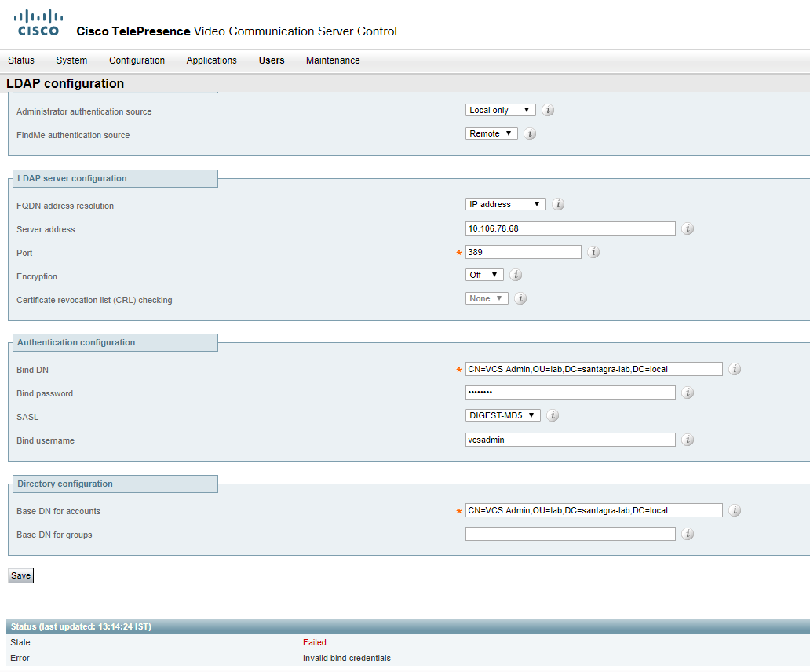Screen dimensions: 810x672
Task: Click the 'Failed' state text
Action: pos(315,642)
